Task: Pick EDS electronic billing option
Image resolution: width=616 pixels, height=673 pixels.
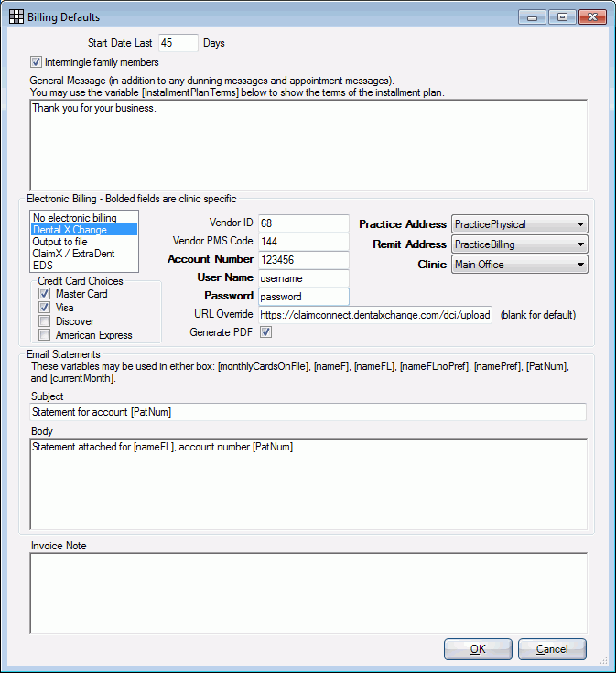Action: (84, 266)
